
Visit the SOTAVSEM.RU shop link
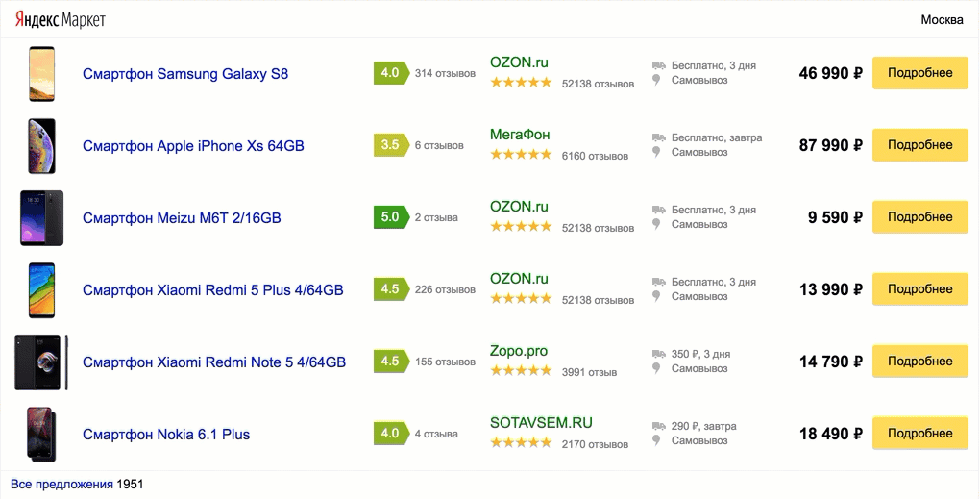click(541, 423)
